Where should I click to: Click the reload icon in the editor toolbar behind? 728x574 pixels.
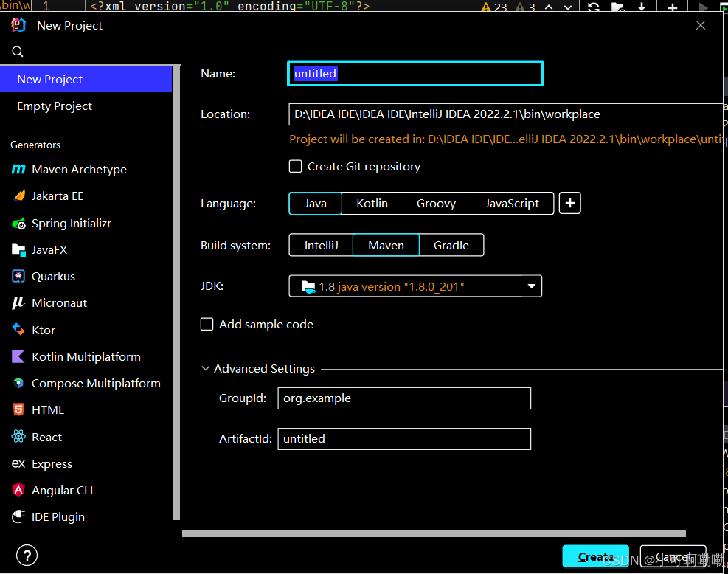[x=594, y=7]
